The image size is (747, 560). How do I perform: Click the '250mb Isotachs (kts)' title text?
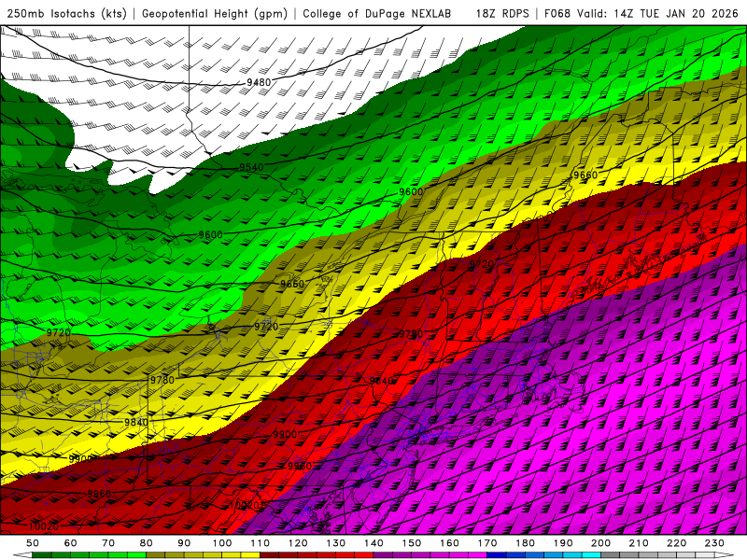click(x=66, y=14)
